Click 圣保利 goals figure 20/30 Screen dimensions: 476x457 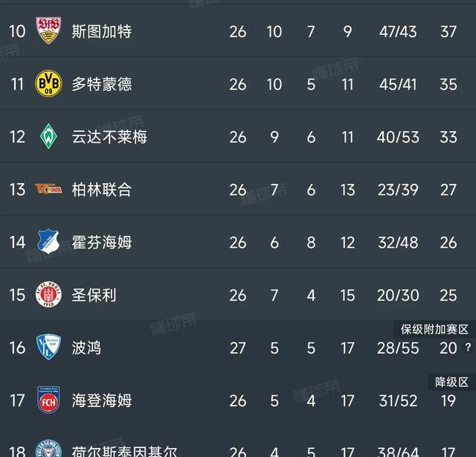pos(398,295)
